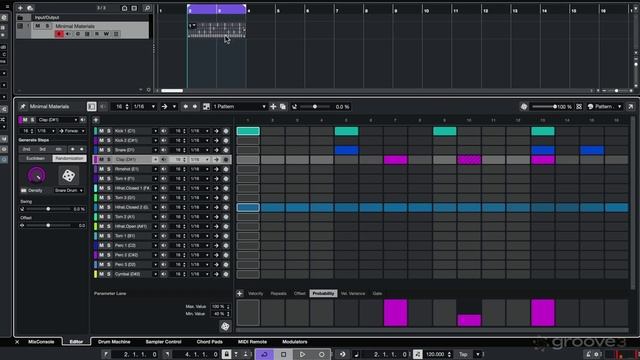Click the Snare lane playback direction arrow

pyautogui.click(x=216, y=150)
